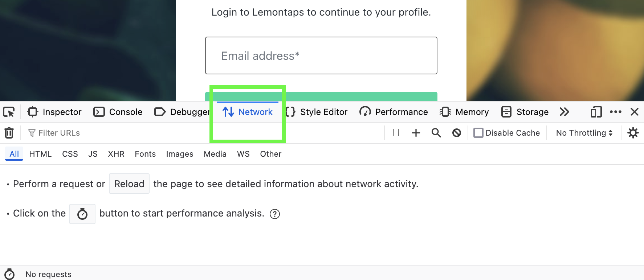The image size is (644, 280).
Task: Clear the network log with trash icon
Action: 9,133
